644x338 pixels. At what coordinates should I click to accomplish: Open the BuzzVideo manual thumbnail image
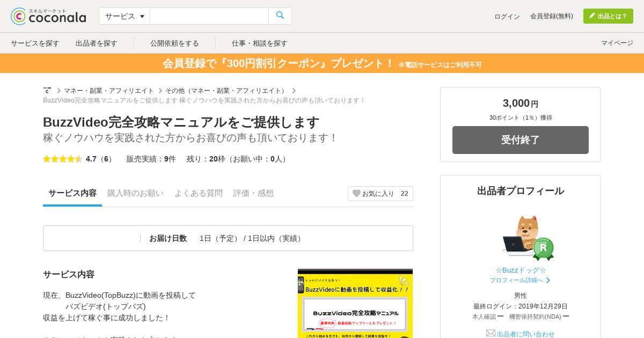point(355,303)
